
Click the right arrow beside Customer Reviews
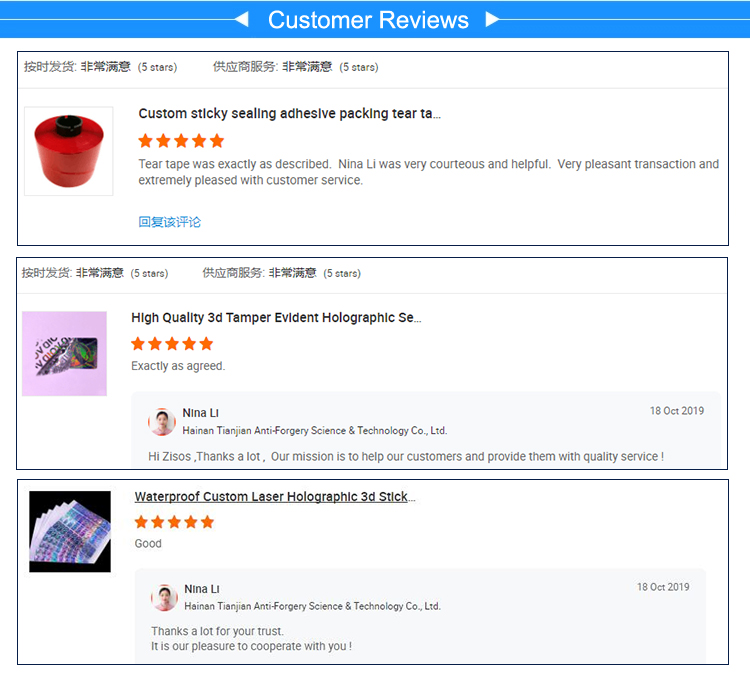click(x=492, y=20)
